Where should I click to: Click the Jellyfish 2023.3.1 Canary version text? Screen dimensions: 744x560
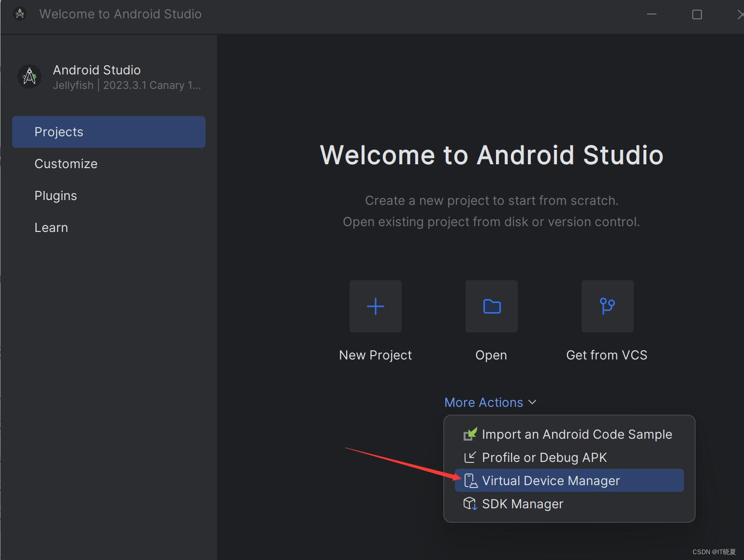[127, 85]
